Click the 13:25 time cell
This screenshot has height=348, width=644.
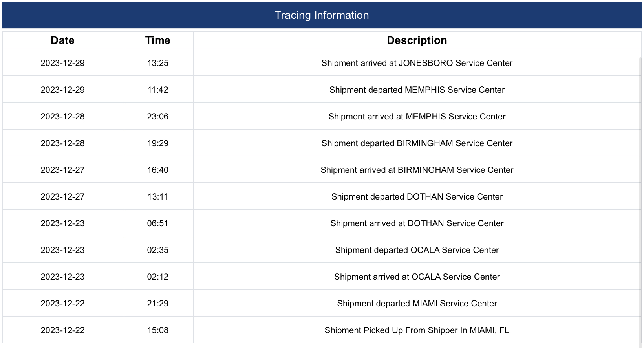point(158,63)
